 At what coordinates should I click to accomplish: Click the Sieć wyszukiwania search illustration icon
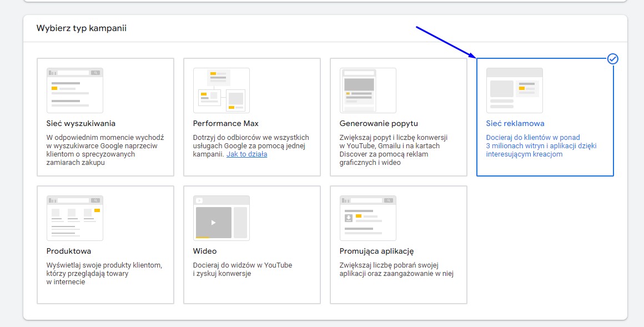(75, 90)
